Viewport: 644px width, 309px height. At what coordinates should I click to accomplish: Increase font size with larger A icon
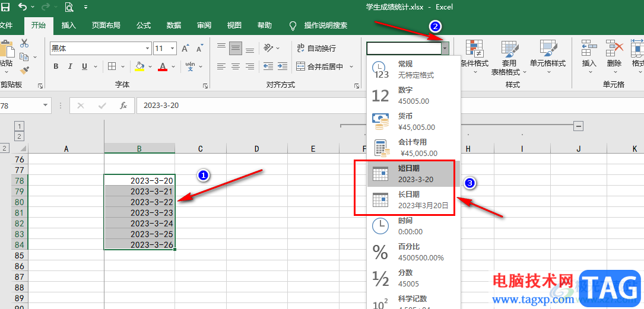185,49
